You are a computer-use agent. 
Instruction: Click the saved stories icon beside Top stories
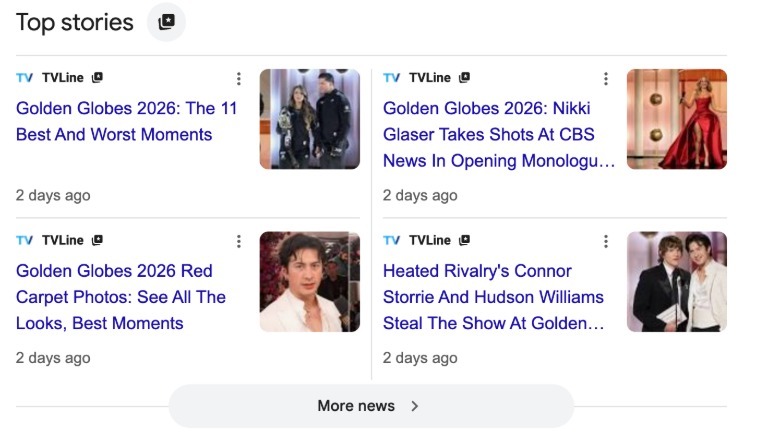(x=166, y=22)
